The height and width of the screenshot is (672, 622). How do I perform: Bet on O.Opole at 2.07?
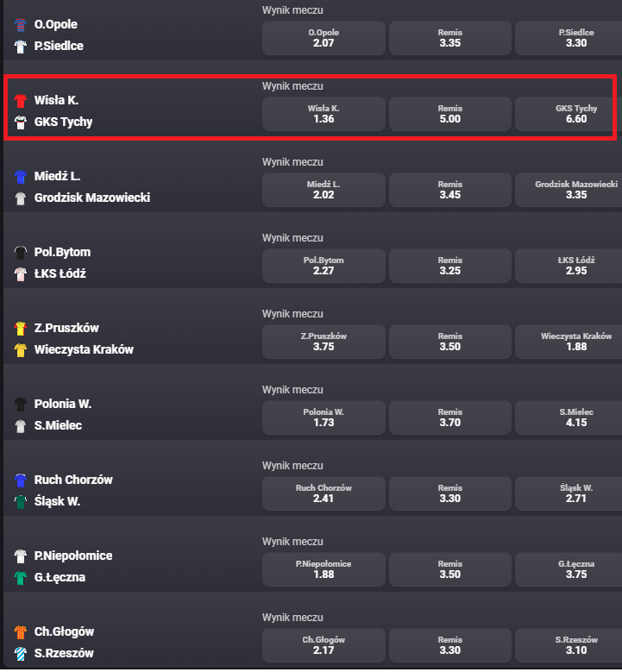coord(324,38)
